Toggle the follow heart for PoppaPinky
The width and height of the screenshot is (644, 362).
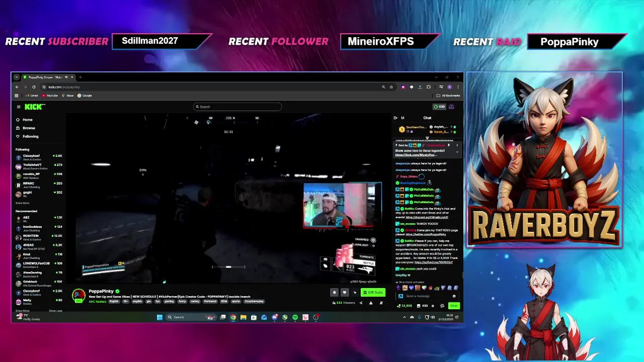point(345,292)
